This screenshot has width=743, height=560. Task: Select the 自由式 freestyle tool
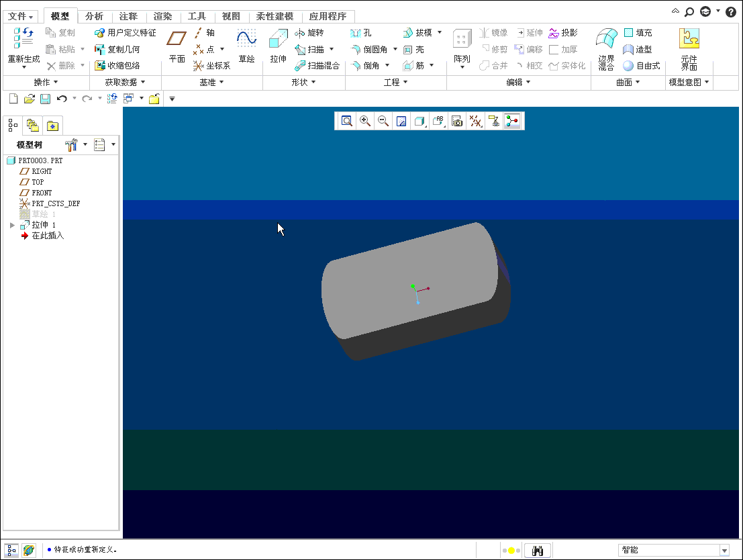point(642,65)
